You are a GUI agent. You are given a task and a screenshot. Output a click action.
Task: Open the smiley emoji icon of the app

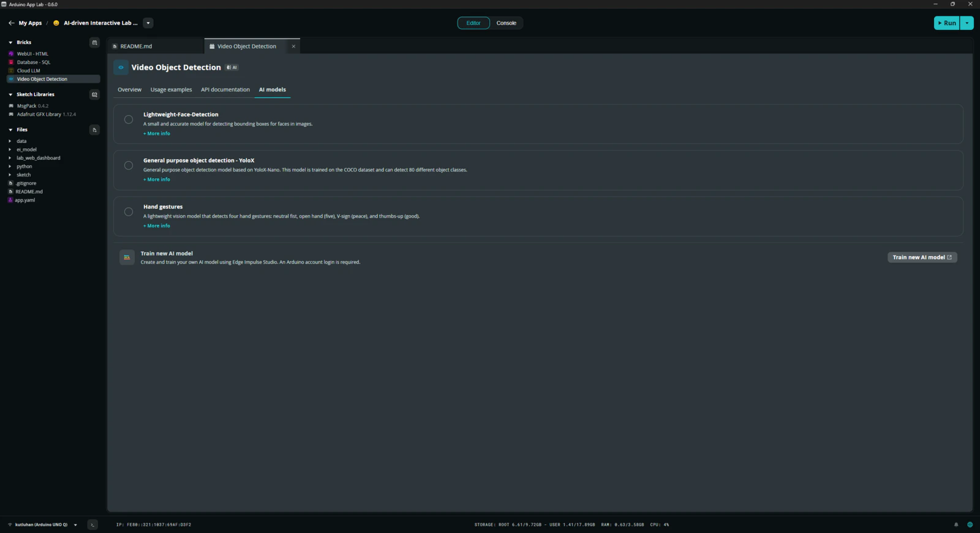tap(56, 23)
